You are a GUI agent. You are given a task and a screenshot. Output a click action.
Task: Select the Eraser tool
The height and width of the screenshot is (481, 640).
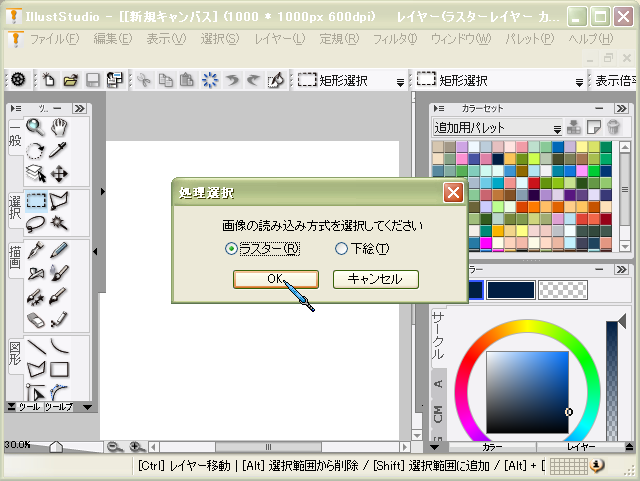[36, 320]
